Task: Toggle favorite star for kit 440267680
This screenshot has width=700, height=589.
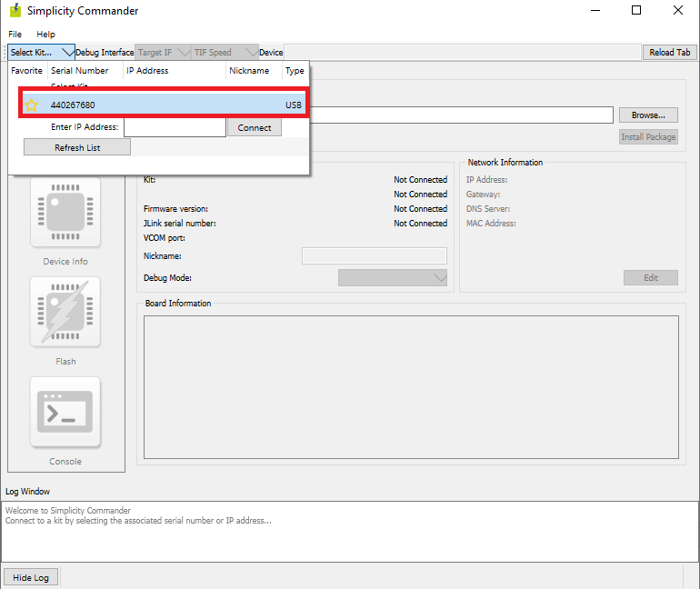Action: click(x=31, y=105)
